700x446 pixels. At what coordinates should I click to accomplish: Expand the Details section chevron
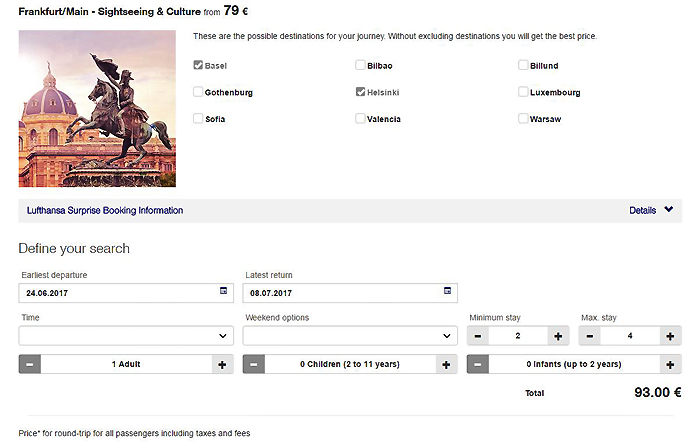tap(669, 211)
